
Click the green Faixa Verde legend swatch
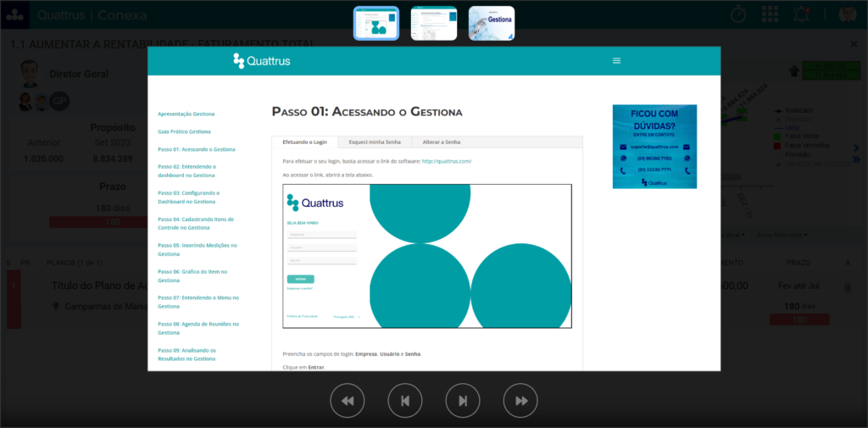pyautogui.click(x=778, y=136)
